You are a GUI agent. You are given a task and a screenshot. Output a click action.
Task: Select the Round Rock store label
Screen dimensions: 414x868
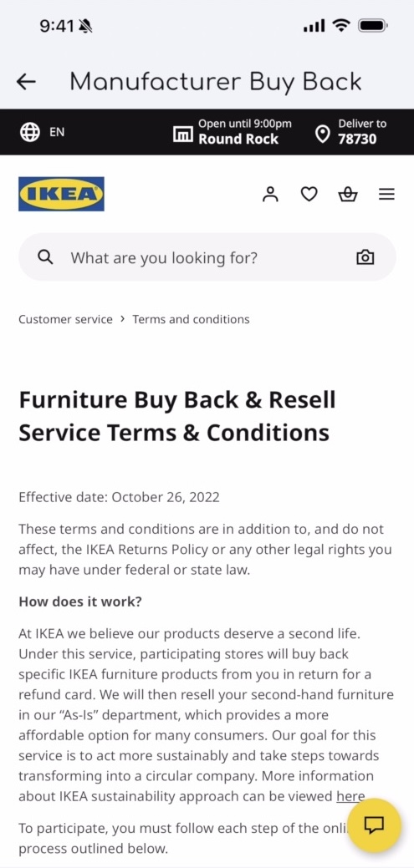[x=238, y=139]
